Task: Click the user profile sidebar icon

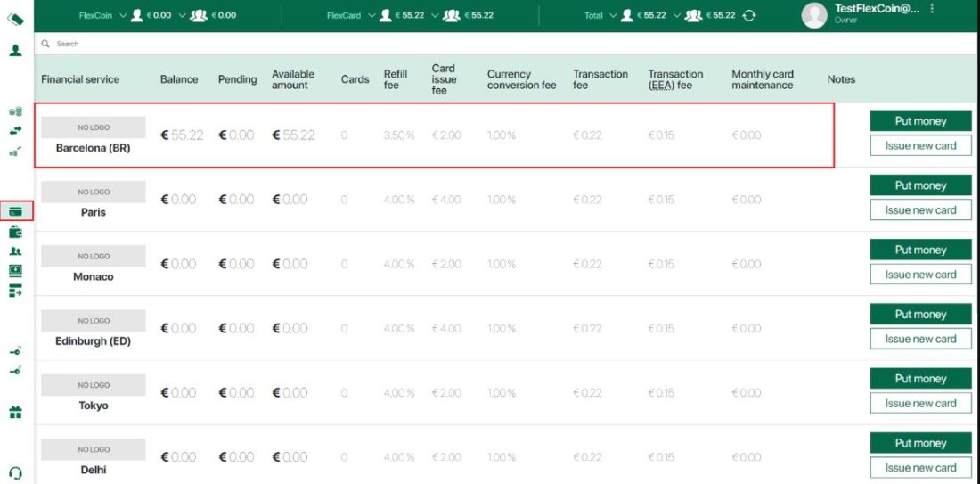Action: click(x=15, y=51)
